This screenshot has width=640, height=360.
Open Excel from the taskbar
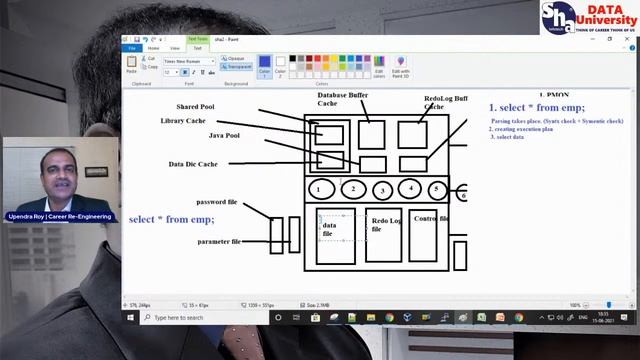pyautogui.click(x=481, y=318)
